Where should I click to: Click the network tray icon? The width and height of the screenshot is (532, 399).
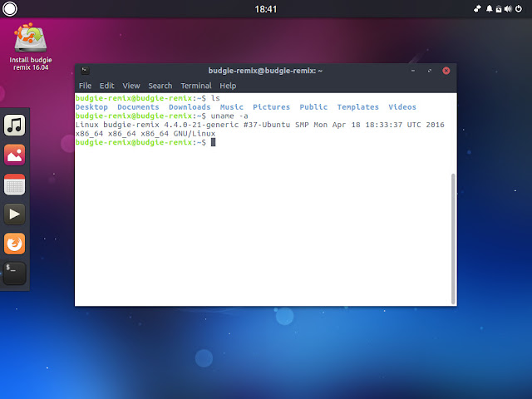(477, 9)
